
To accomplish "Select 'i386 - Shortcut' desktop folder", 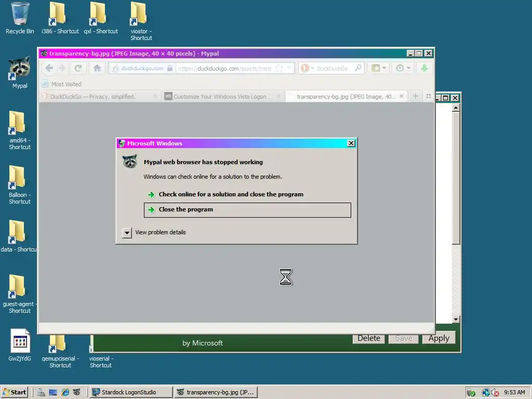I will [60, 18].
